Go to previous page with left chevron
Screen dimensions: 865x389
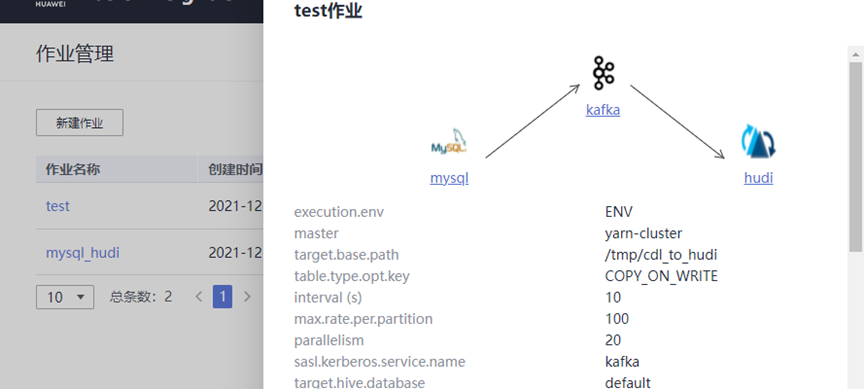click(x=199, y=297)
